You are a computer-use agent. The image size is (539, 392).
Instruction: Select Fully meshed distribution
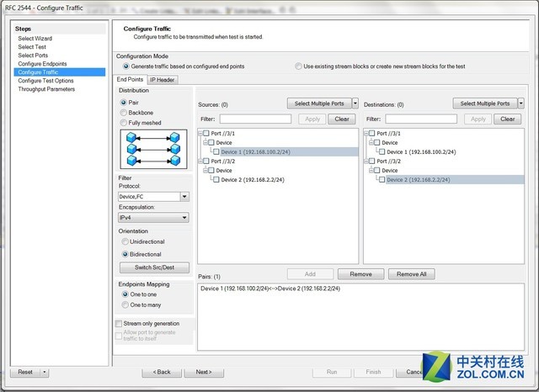coord(124,122)
